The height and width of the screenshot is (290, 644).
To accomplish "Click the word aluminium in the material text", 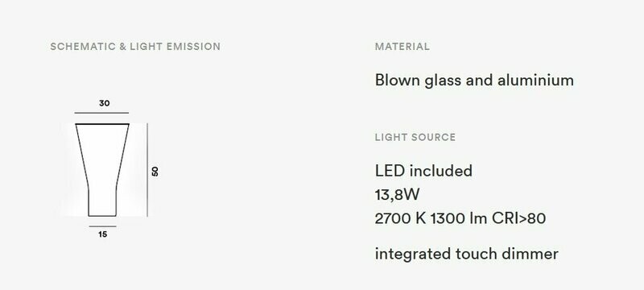I will [x=535, y=80].
